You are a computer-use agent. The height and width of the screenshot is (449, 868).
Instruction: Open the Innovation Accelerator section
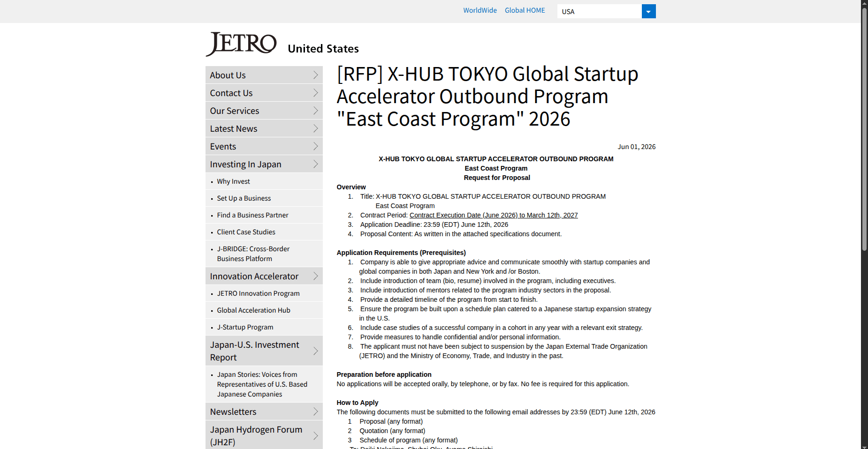pos(264,276)
